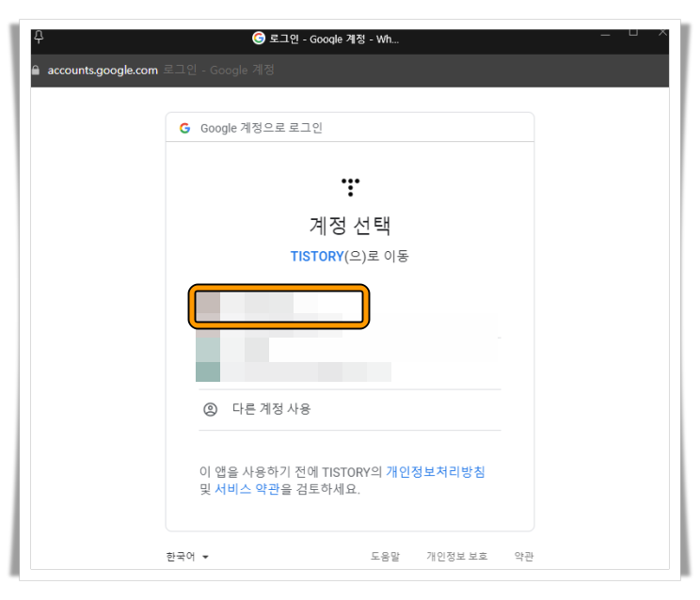The image size is (700, 600).
Task: Maximize the Google login window
Action: pyautogui.click(x=633, y=33)
